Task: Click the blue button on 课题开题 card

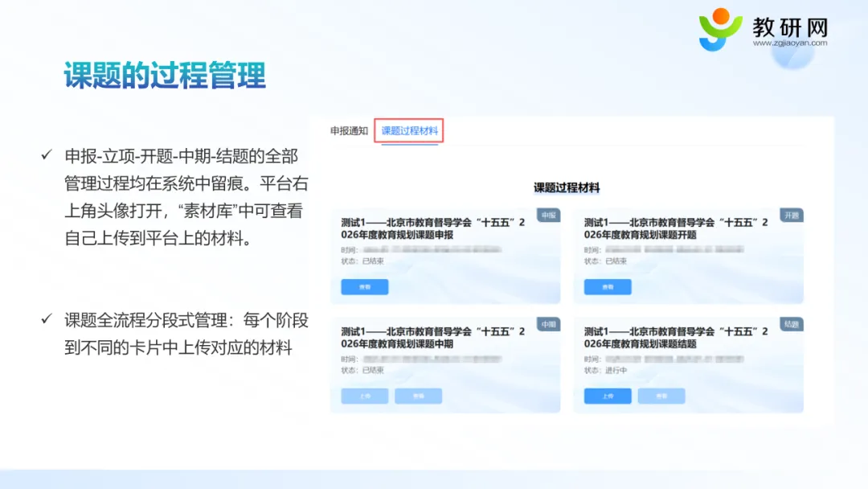Action: 608,287
